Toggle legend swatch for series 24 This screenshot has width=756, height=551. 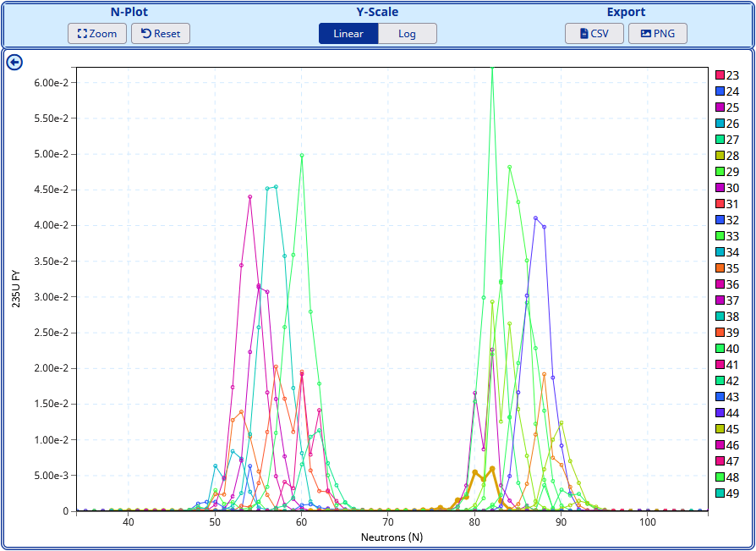(720, 91)
